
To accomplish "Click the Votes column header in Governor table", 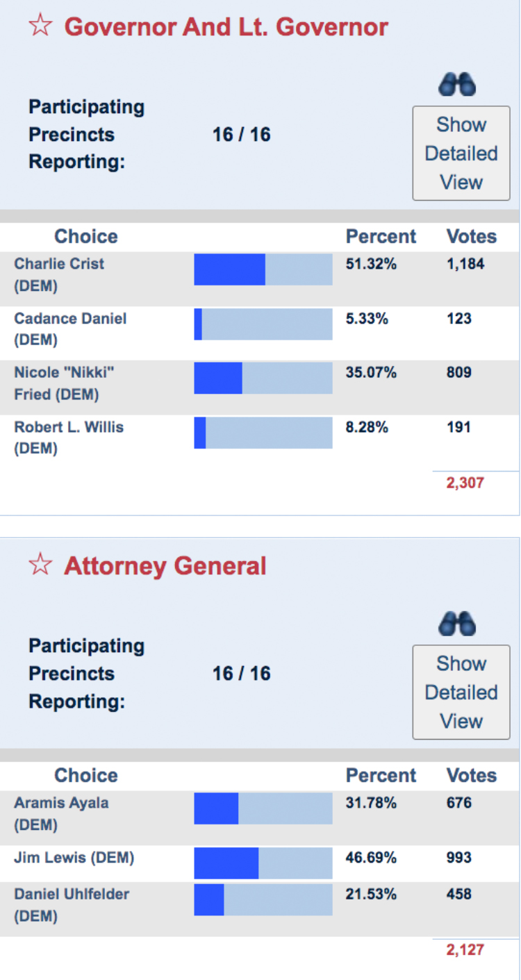I will [x=471, y=237].
